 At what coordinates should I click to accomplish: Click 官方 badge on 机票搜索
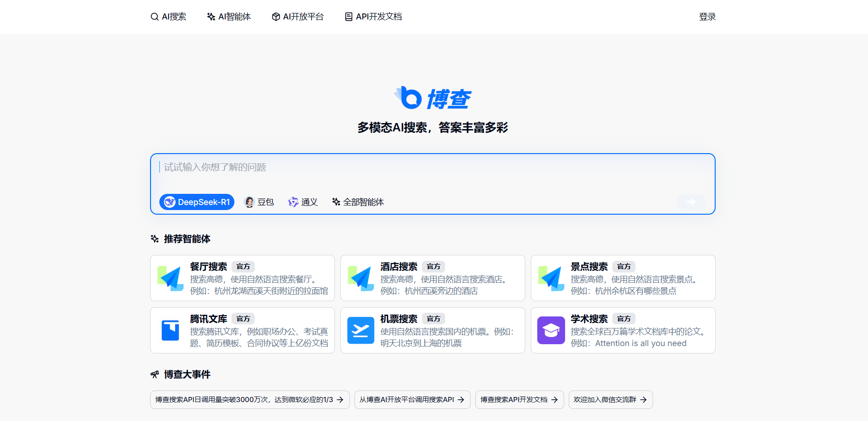pyautogui.click(x=434, y=319)
